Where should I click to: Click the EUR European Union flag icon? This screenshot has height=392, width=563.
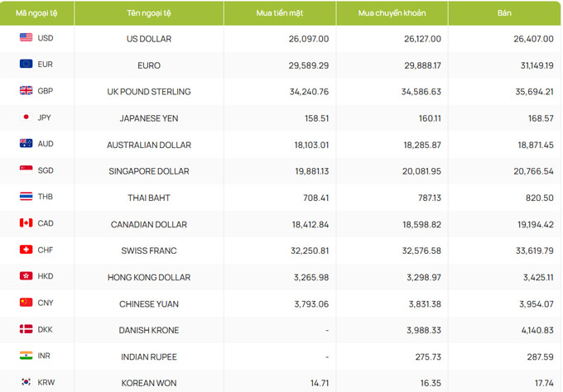[26, 64]
